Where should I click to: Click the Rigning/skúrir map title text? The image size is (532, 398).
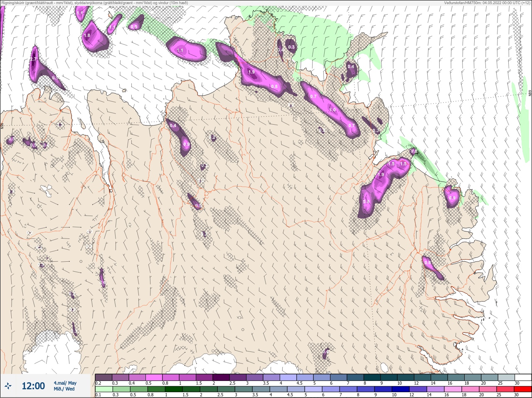coord(94,2)
